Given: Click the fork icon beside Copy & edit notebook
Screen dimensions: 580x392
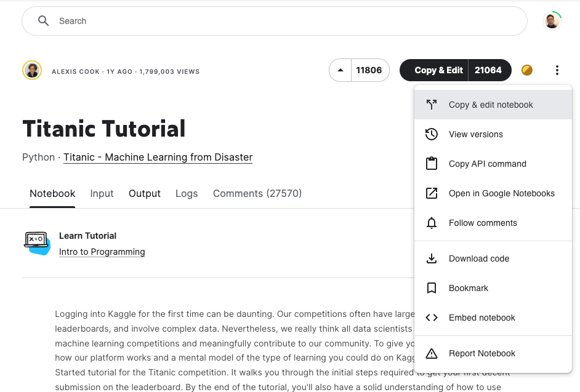Looking at the screenshot, I should [431, 105].
